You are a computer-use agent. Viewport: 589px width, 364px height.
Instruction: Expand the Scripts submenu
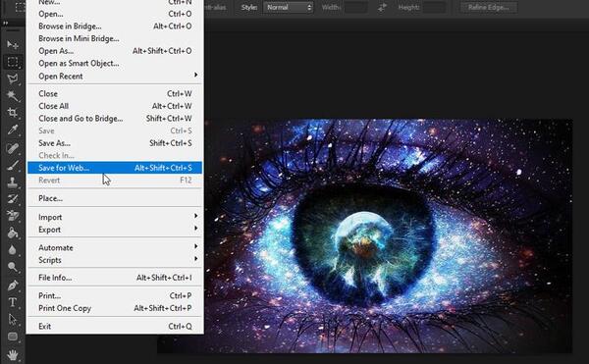click(115, 260)
